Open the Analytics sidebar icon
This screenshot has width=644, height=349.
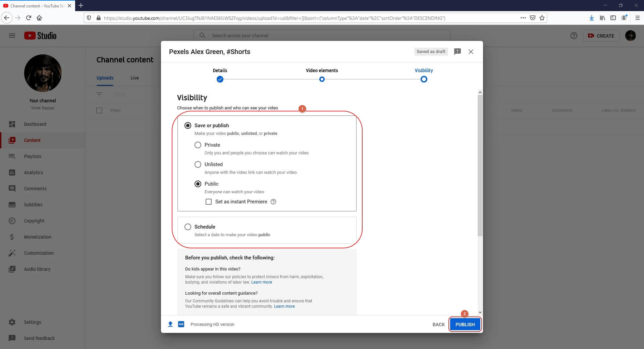tap(12, 172)
